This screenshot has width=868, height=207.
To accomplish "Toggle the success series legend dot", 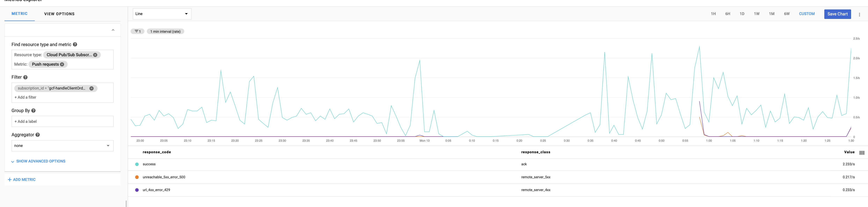I will (136, 164).
